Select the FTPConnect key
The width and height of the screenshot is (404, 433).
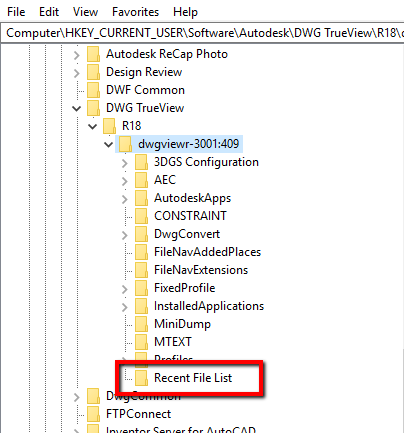138,414
